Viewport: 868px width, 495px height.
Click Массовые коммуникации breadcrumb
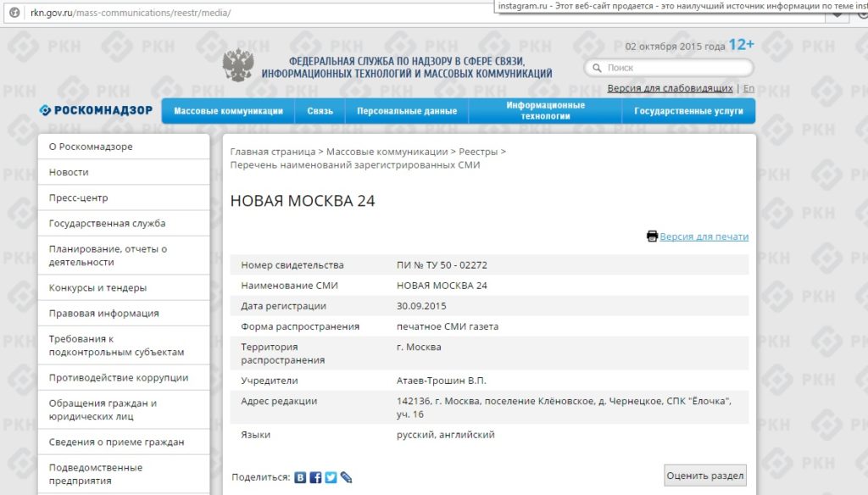[x=387, y=152]
